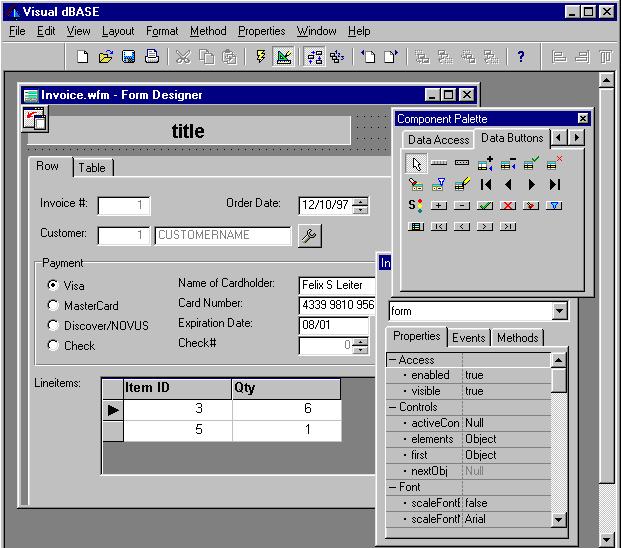This screenshot has width=621, height=548.
Task: Click the Run form lightning icon
Action: (261, 57)
